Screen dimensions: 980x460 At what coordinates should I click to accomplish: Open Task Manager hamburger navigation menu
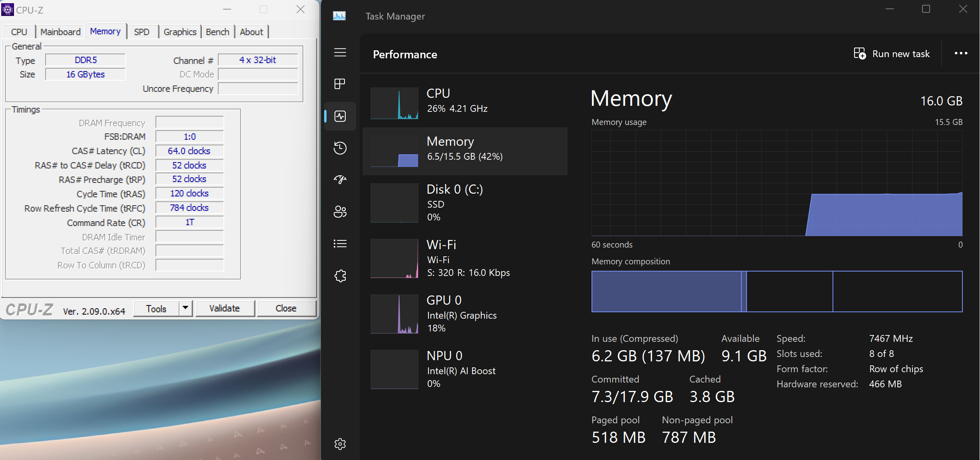[x=340, y=53]
